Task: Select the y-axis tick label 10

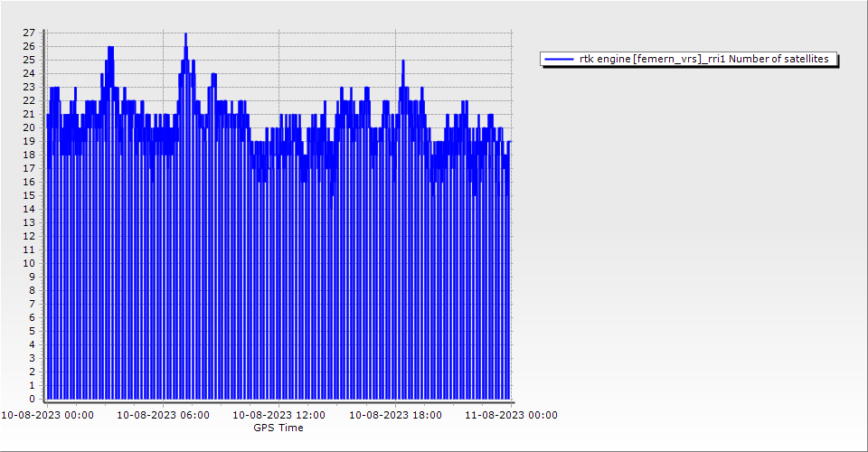Action: click(x=29, y=263)
